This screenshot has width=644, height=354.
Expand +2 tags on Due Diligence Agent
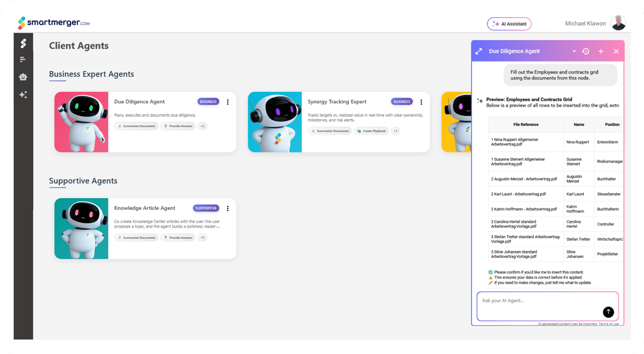(x=202, y=126)
